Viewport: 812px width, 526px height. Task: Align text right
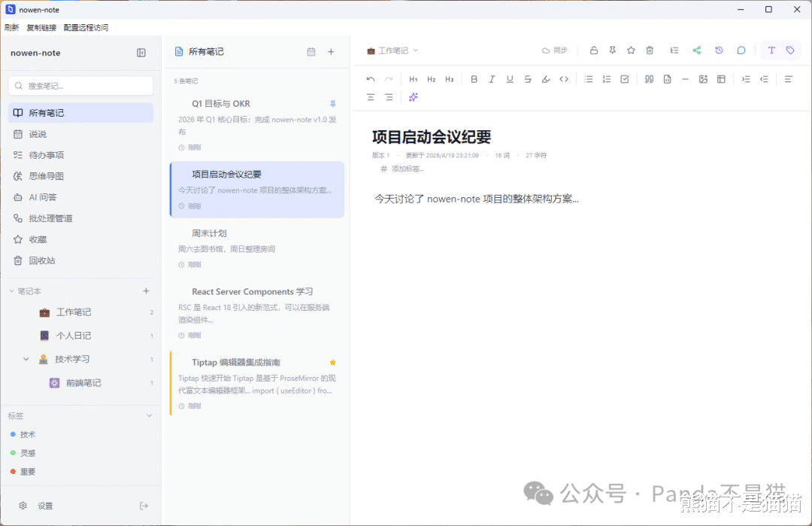pos(389,97)
